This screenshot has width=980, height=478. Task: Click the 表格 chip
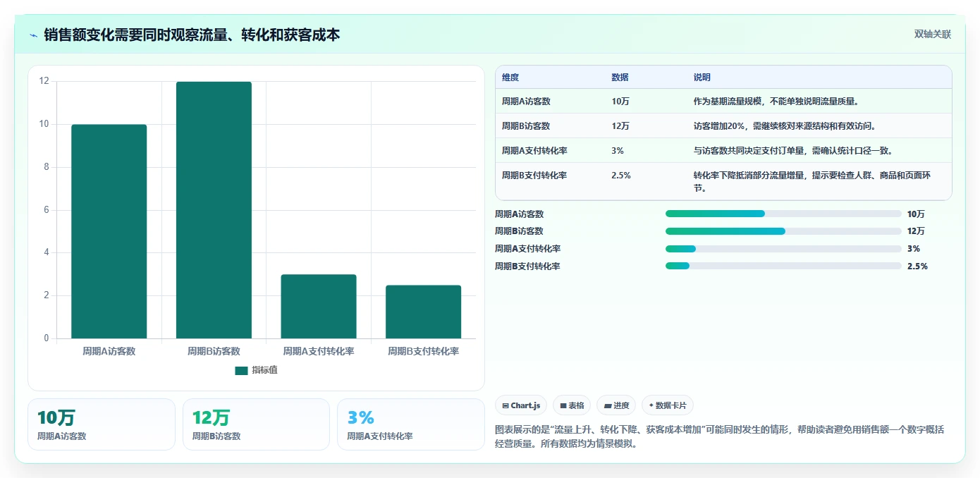click(572, 405)
